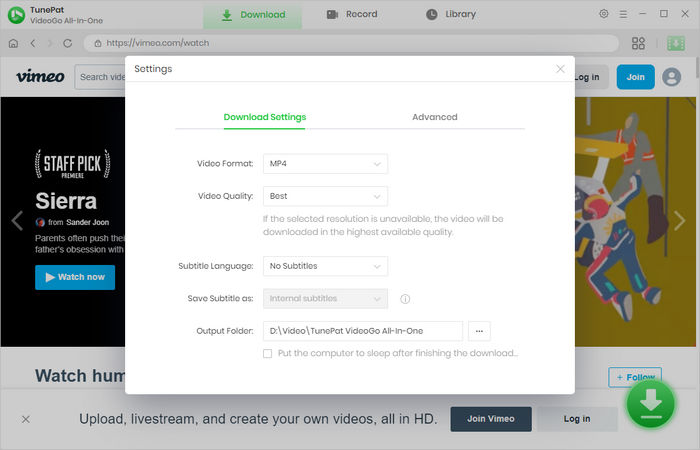
Task: Click the Vimeo logo
Action: [40, 76]
